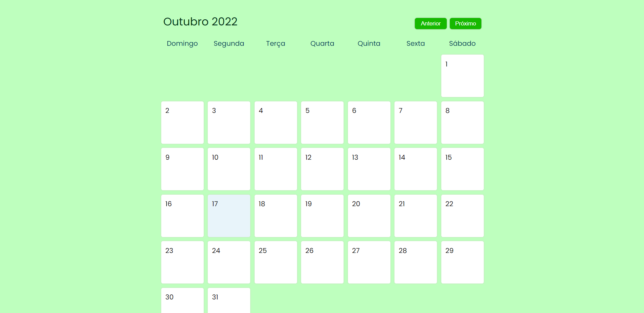
Task: Go to next month with Próximo
Action: (x=465, y=23)
